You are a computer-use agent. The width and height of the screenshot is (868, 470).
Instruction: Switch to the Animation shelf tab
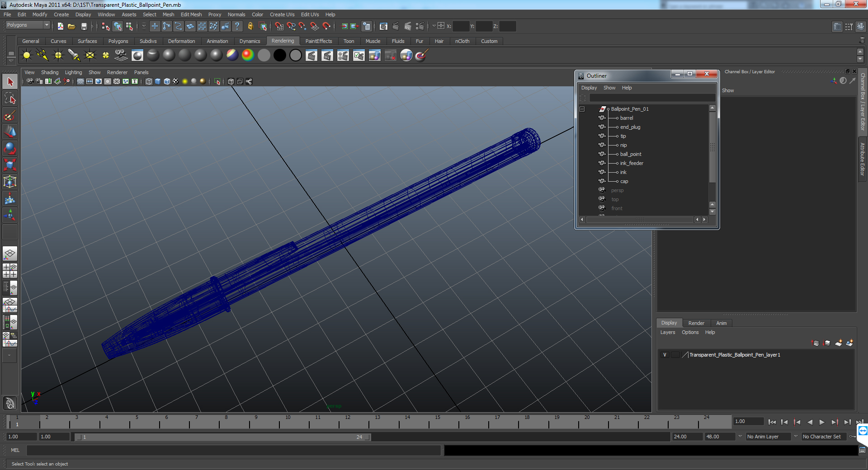click(x=217, y=41)
